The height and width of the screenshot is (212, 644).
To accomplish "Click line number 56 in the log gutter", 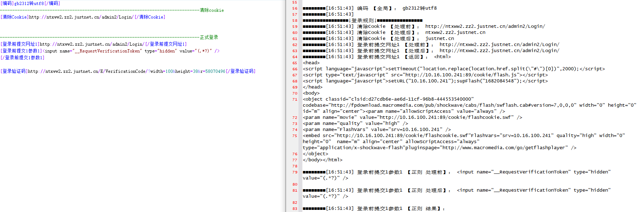I will 295,9.
